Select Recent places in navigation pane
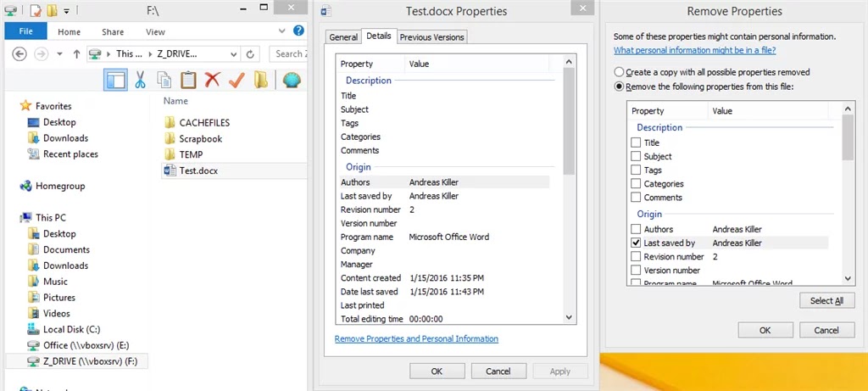The width and height of the screenshot is (868, 391). coord(70,154)
